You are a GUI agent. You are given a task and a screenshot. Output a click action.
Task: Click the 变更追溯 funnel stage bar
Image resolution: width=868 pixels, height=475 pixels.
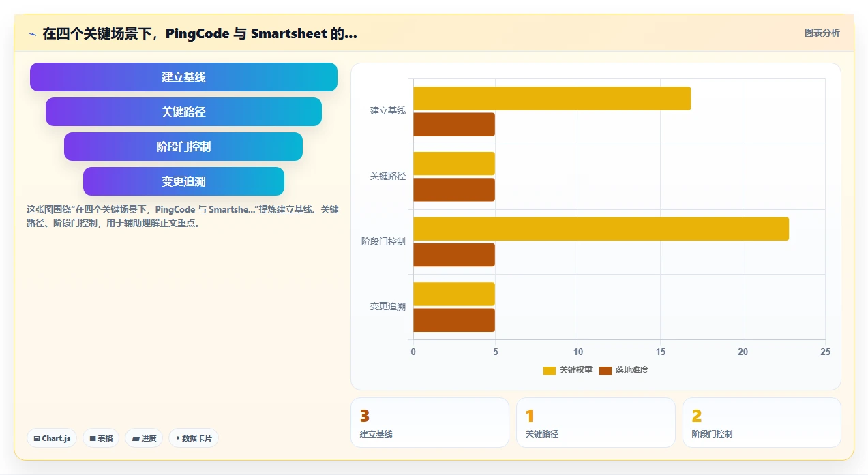click(x=183, y=181)
